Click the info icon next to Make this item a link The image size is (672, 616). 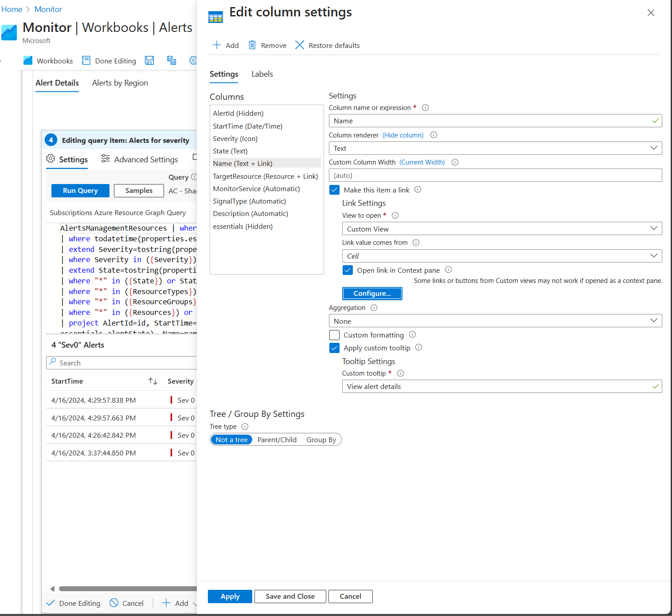[x=418, y=189]
